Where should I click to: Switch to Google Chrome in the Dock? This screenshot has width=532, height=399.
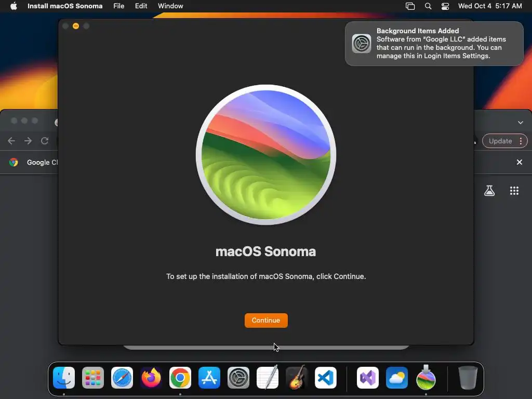coord(180,378)
